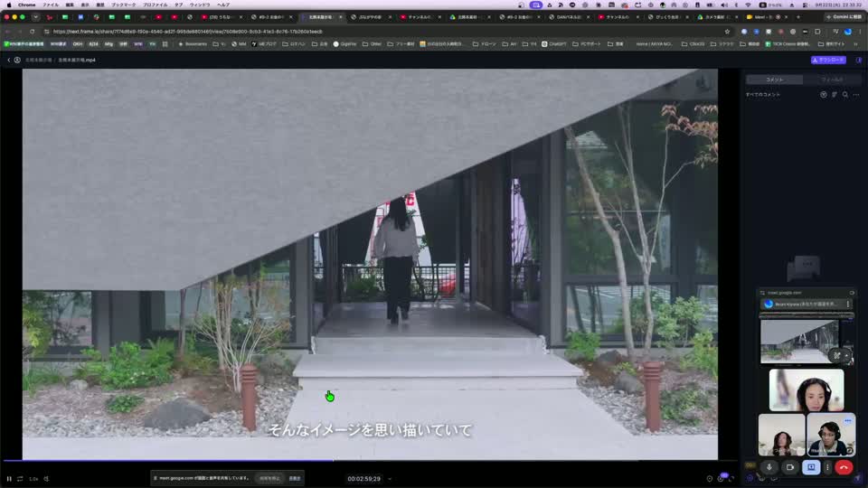Image resolution: width=868 pixels, height=488 pixels.
Task: Click the blue download button
Action: click(828, 60)
